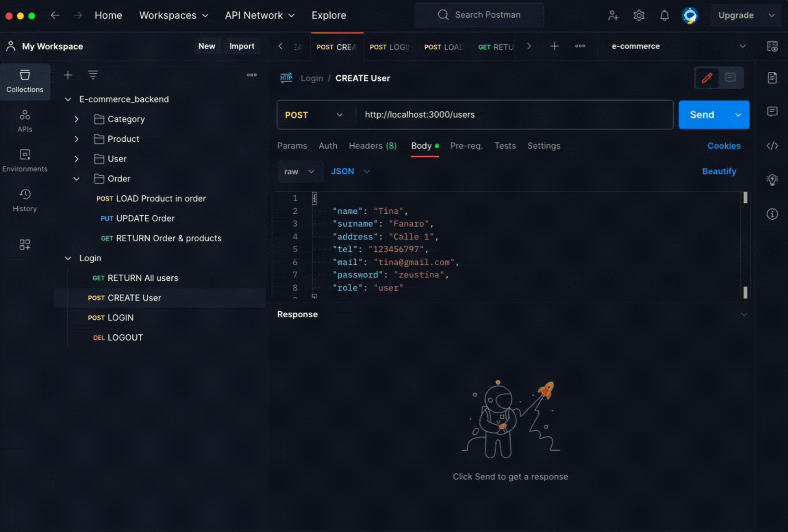Click the user avatar icon
Viewport: 788px width, 532px height.
tap(690, 15)
